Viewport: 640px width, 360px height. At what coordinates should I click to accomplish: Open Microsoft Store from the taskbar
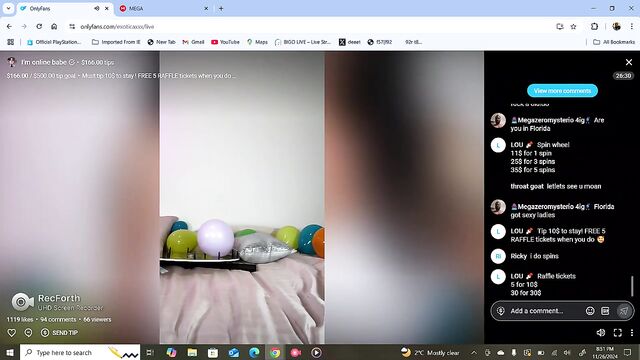(x=213, y=353)
